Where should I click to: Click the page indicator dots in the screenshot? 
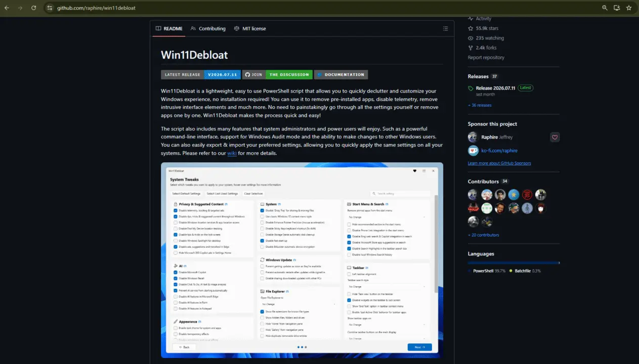(302, 347)
